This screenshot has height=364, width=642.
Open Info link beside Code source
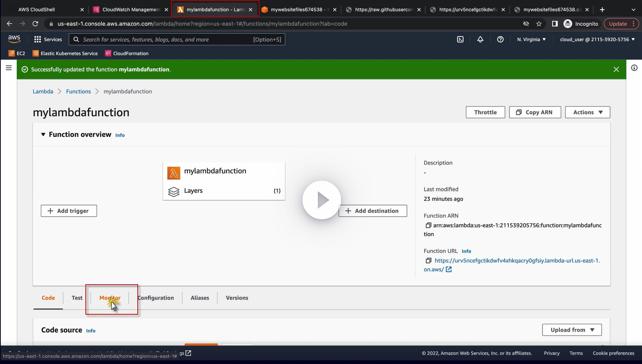(x=91, y=331)
